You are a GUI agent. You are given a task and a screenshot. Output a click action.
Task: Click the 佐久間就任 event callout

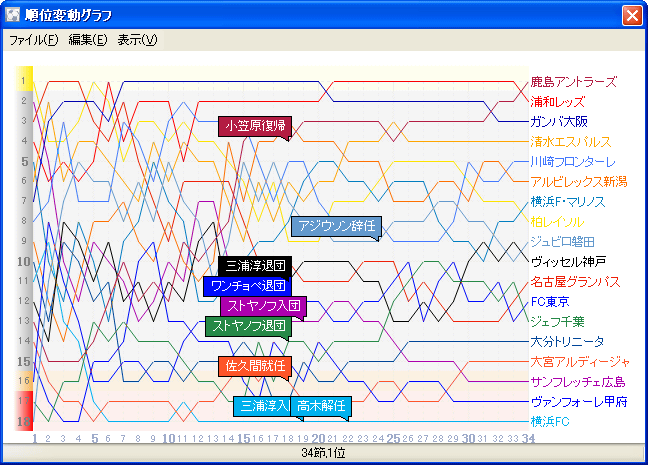pyautogui.click(x=255, y=366)
